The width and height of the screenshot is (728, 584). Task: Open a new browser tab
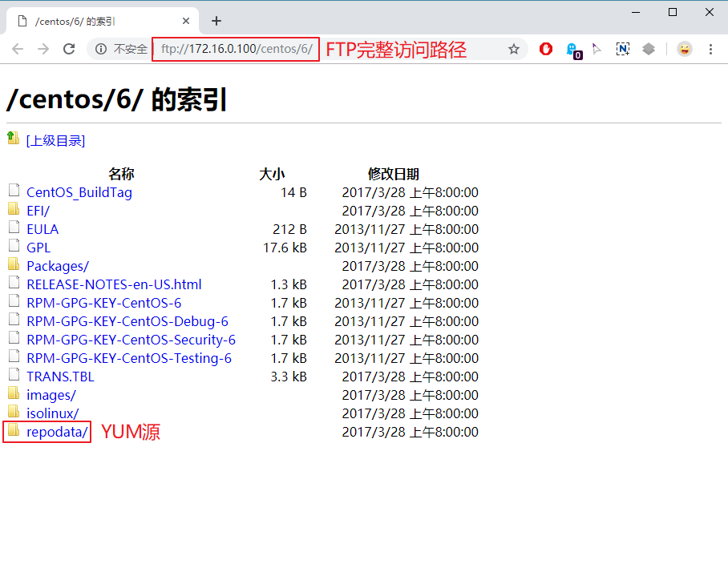(216, 21)
